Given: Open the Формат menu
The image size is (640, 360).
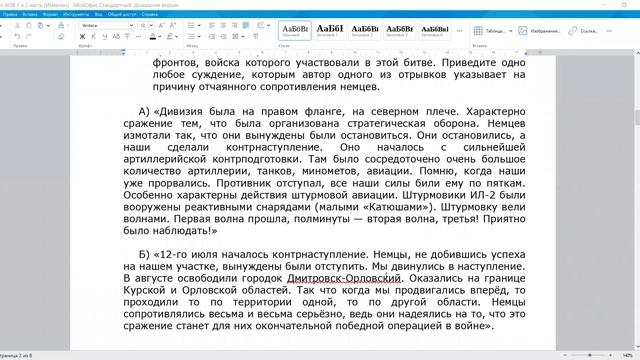Looking at the screenshot, I should pyautogui.click(x=50, y=14).
